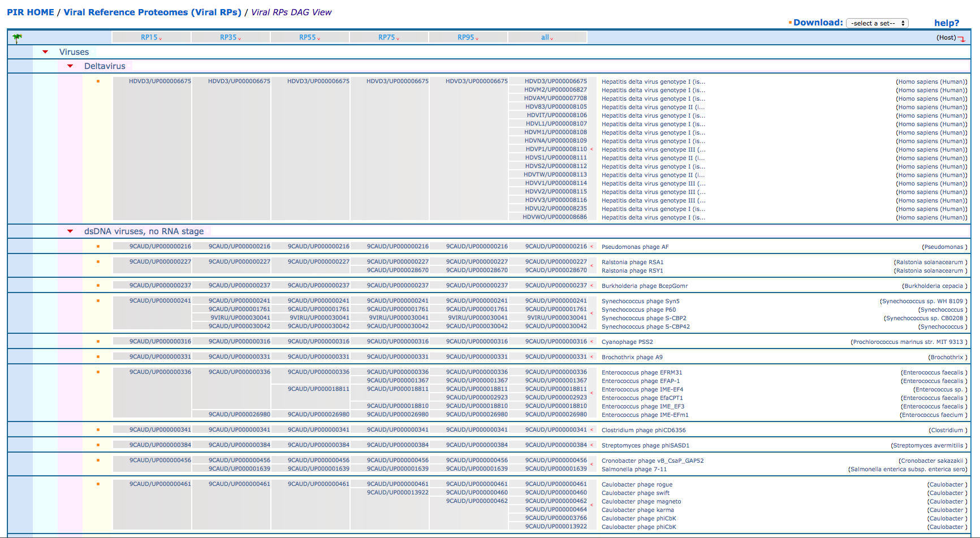
Task: Click orange marker for Cyanophage PSS2 row
Action: (98, 342)
